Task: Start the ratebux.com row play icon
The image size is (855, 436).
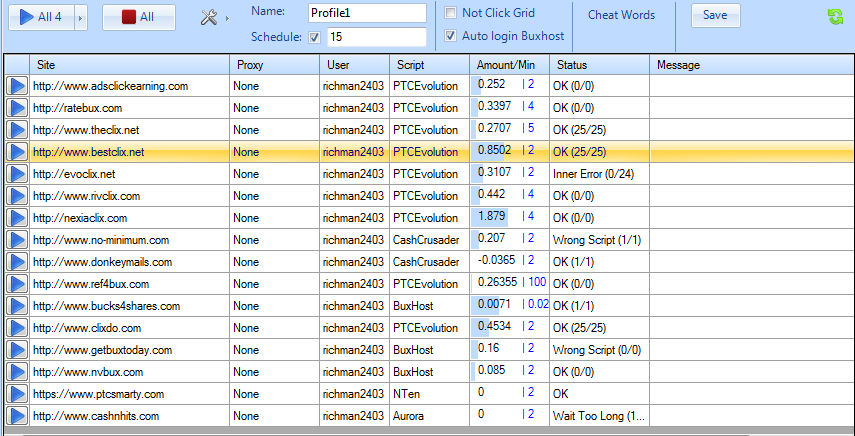Action: tap(17, 108)
